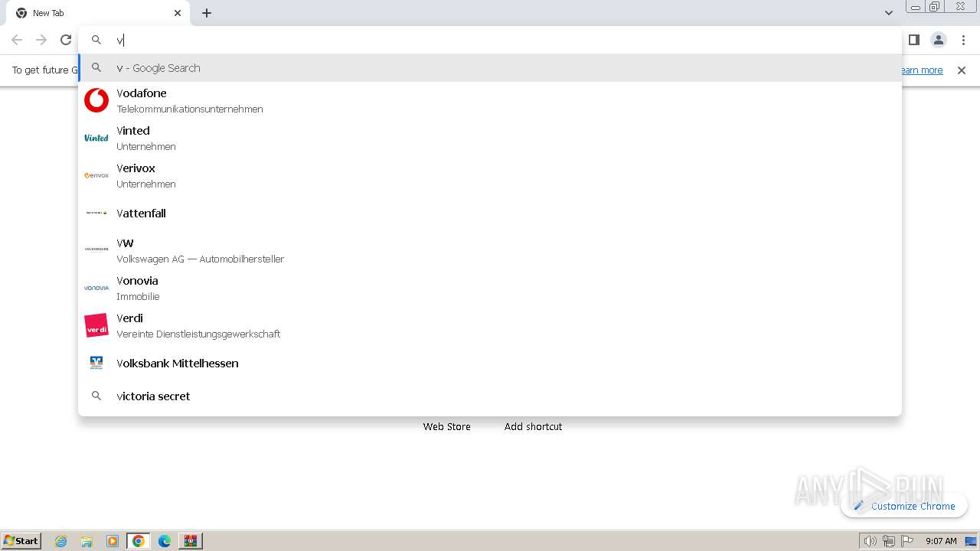Open Chrome side panel
The height and width of the screenshot is (551, 980).
(x=913, y=40)
